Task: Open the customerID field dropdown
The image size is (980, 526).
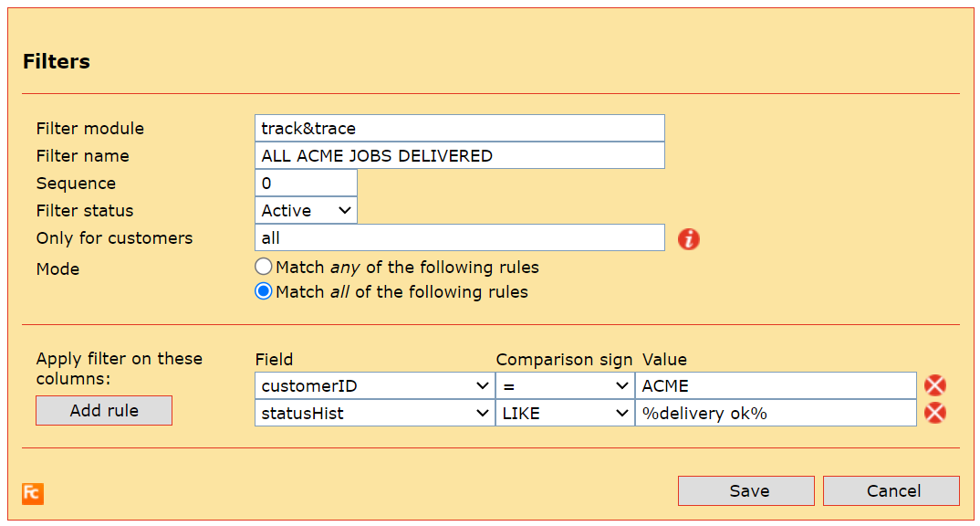Action: 374,386
